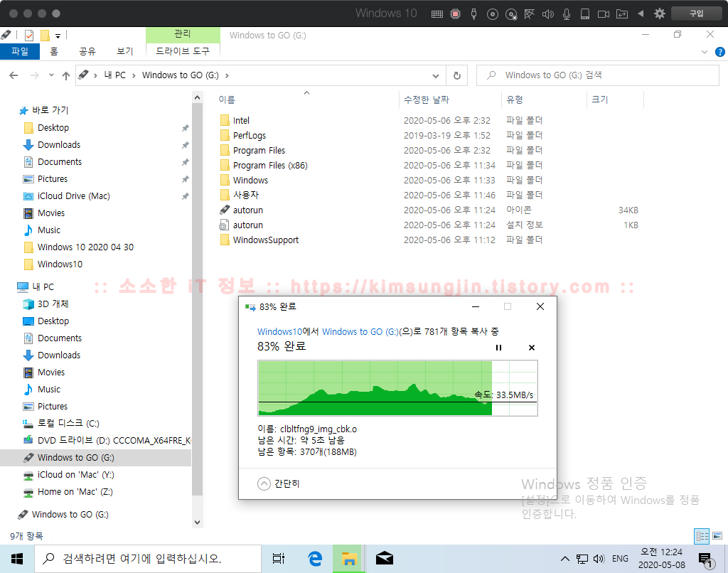Click the Parallels USB device icon
The image size is (728, 573).
pyautogui.click(x=473, y=14)
